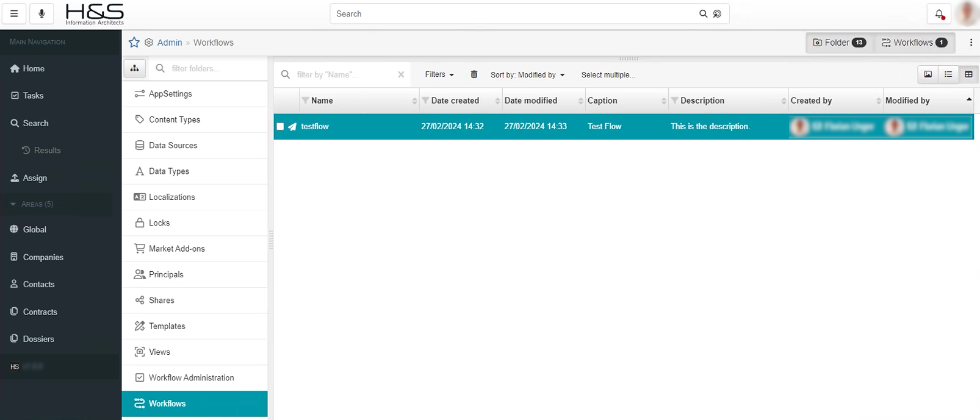
Task: Open the Filters dropdown
Action: (439, 74)
